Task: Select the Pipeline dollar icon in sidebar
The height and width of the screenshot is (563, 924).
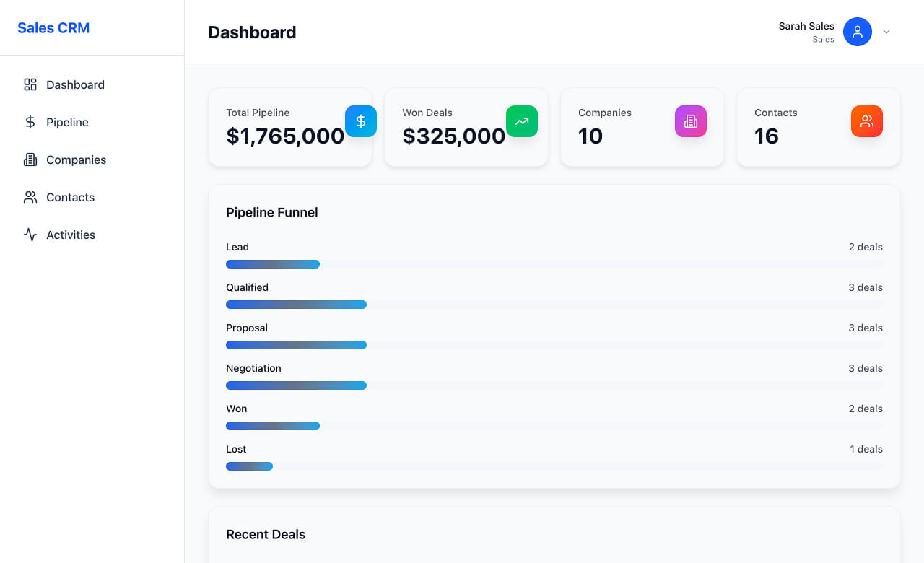Action: point(30,122)
